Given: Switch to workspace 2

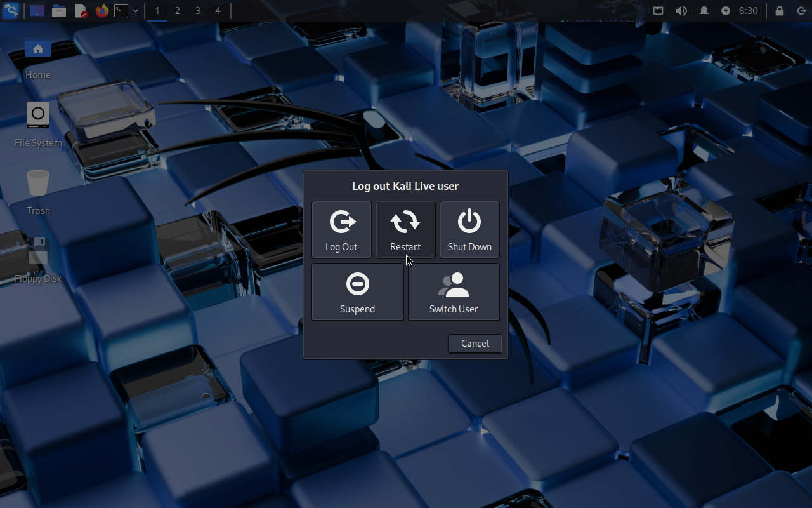Looking at the screenshot, I should point(177,11).
